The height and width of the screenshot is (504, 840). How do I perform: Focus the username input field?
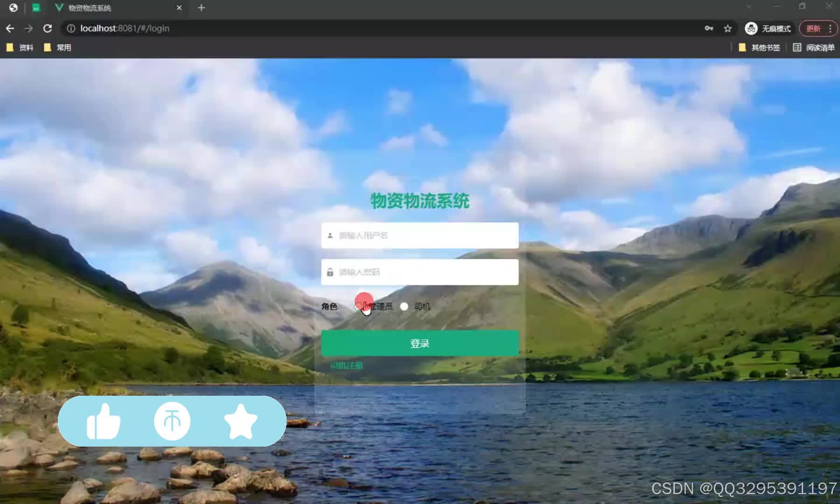coord(420,235)
